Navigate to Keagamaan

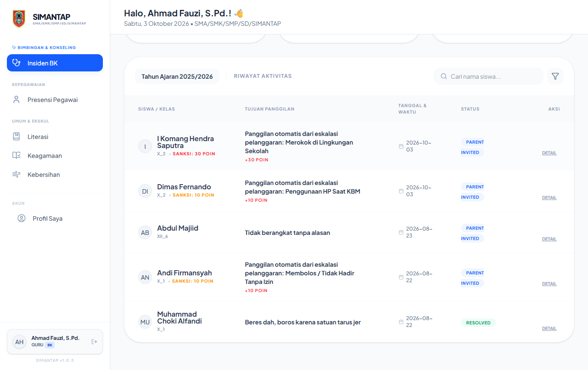point(55,156)
